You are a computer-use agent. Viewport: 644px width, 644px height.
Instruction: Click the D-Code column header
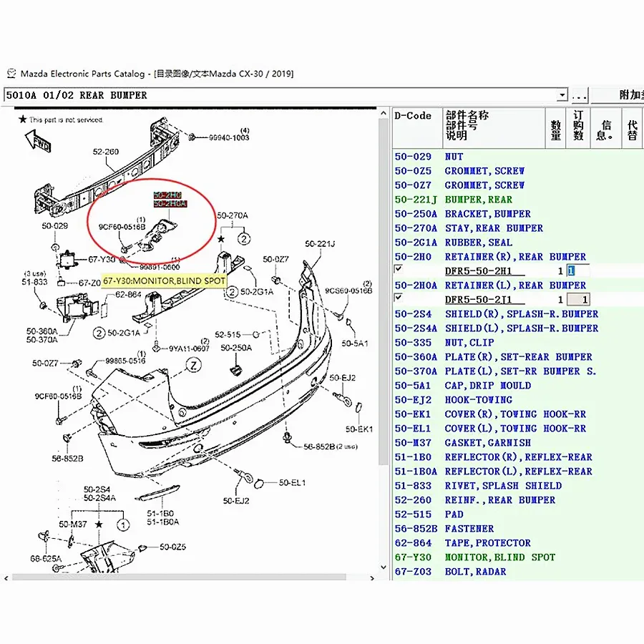pyautogui.click(x=414, y=116)
